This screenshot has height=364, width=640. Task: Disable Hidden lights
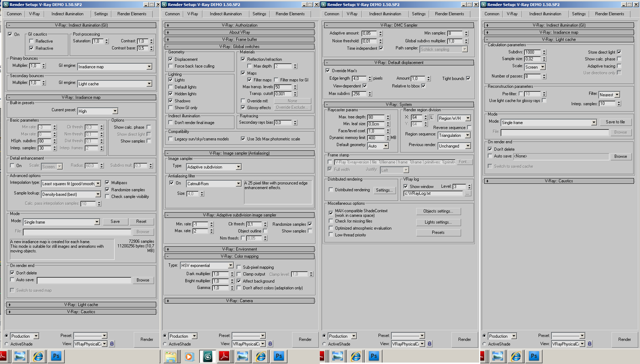point(170,94)
